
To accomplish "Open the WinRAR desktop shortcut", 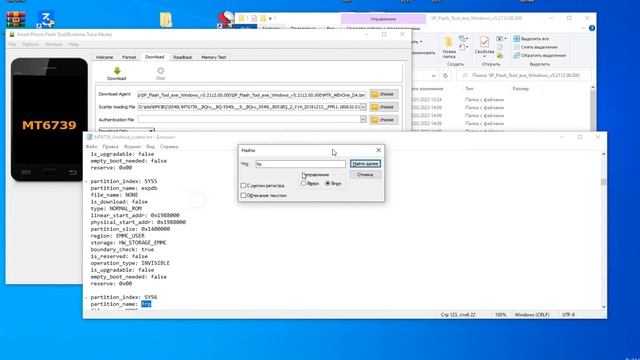I will pos(16,19).
